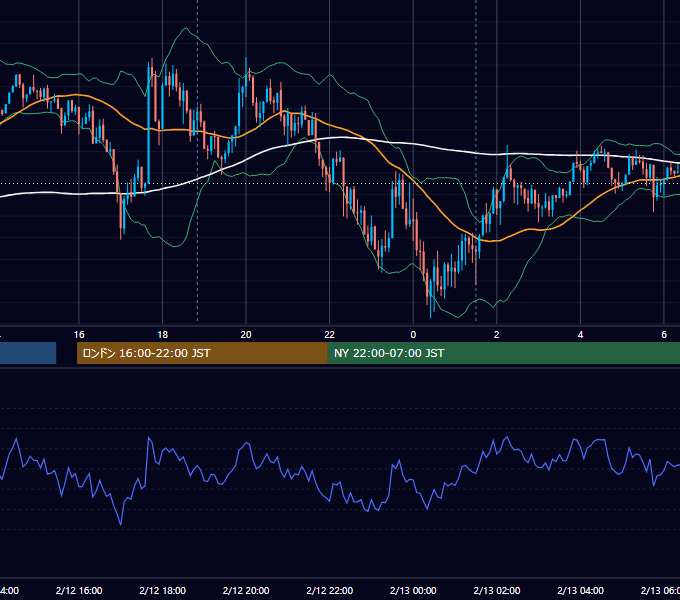This screenshot has height=600, width=680.
Task: Select the '16' hour label on upper axis
Action: point(79,335)
